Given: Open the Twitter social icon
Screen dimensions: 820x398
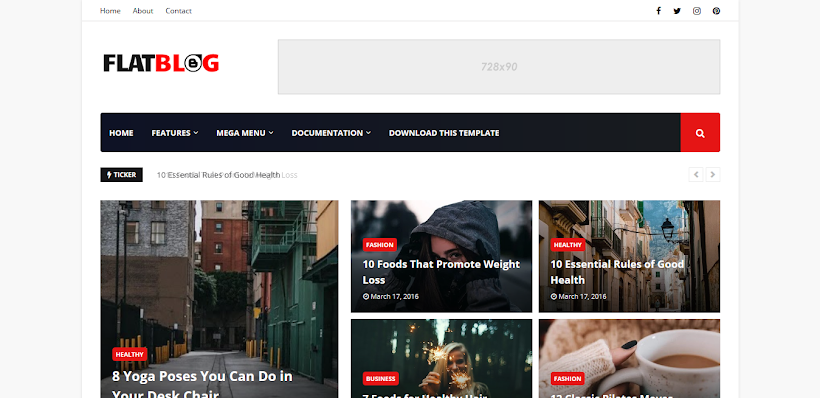Looking at the screenshot, I should (x=677, y=11).
